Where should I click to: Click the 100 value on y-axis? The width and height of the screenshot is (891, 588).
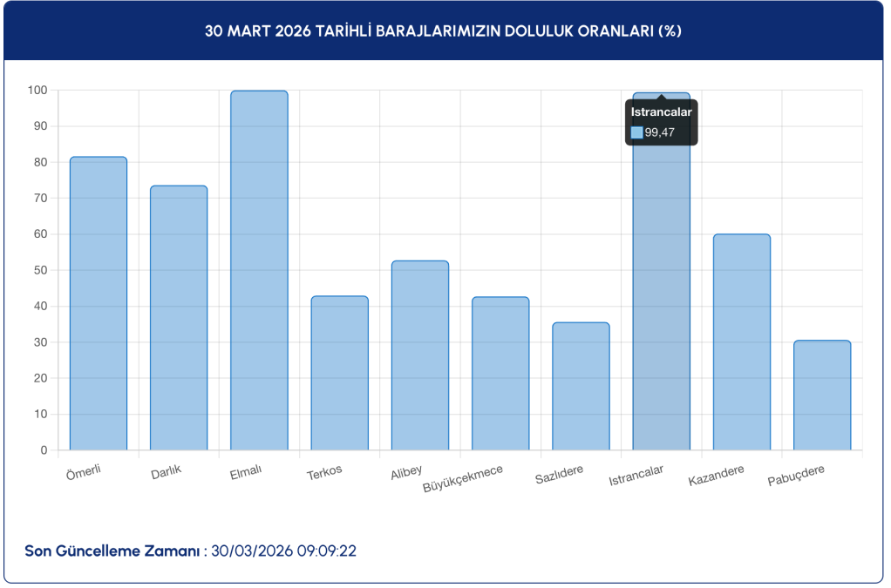click(37, 91)
